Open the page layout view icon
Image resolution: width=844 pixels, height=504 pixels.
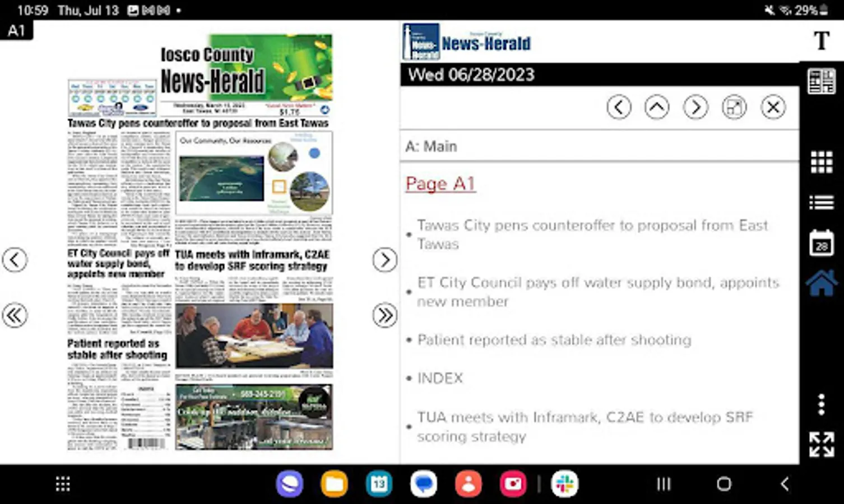coord(821,82)
